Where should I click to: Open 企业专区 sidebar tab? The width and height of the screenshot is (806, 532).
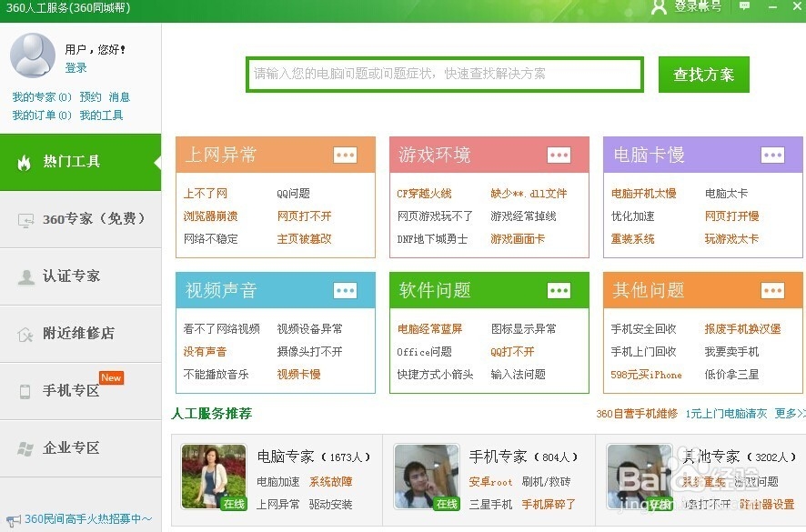point(81,448)
